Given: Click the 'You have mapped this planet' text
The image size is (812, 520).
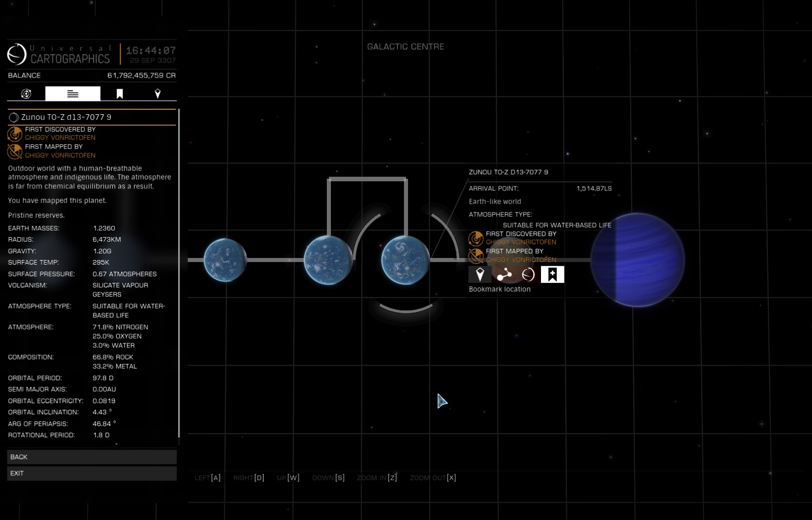Looking at the screenshot, I should (x=57, y=201).
